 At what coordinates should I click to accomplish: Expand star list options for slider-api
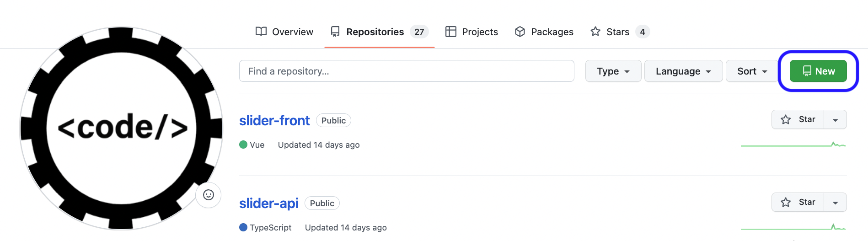[x=836, y=203]
